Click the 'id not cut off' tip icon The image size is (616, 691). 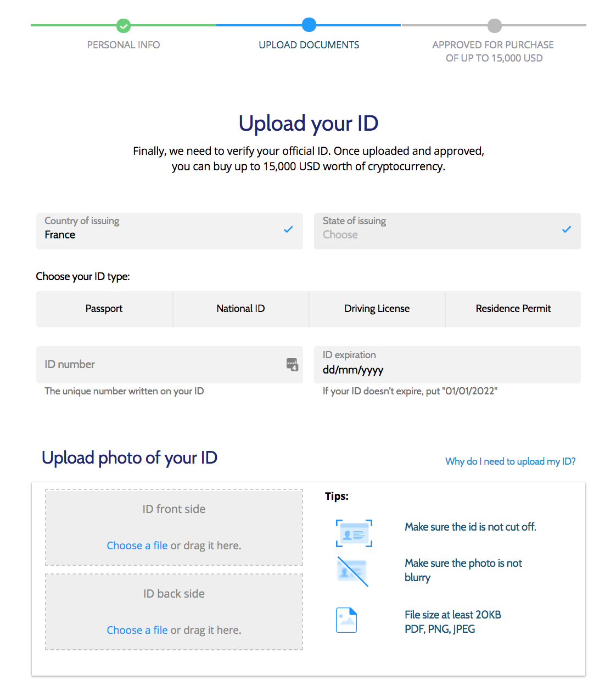click(354, 533)
